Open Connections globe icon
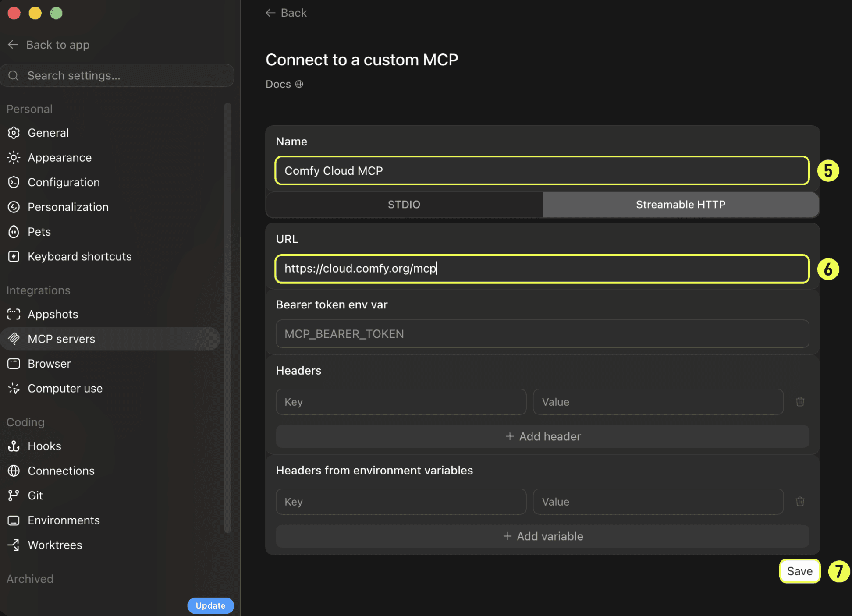This screenshot has width=852, height=616. (x=14, y=471)
